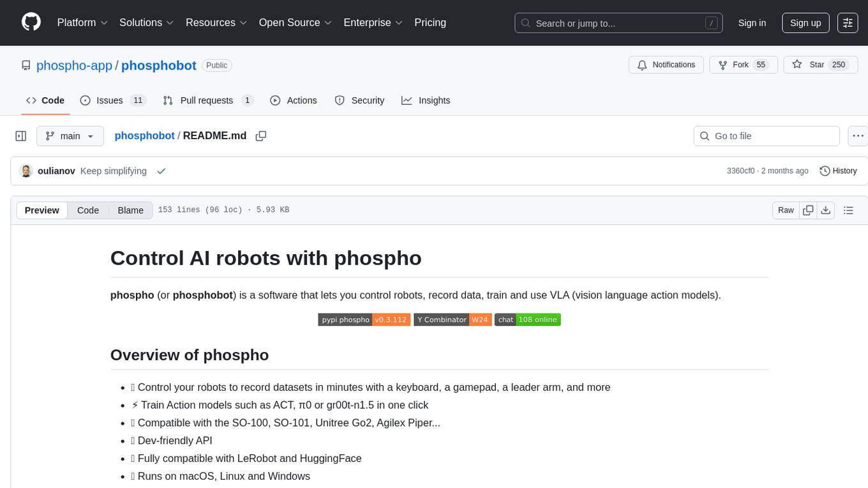Open the Keep simplifying commit message
This screenshot has height=488, width=868.
click(114, 171)
